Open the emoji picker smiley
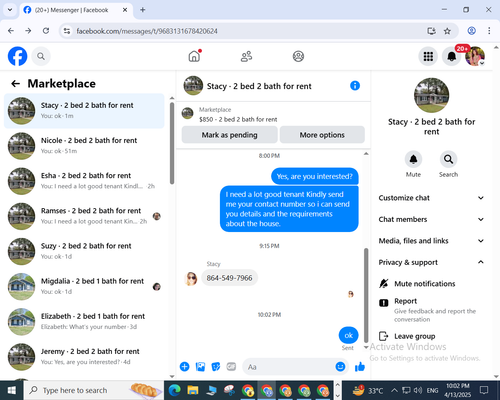Screen dimensions: 500x400 [340, 367]
